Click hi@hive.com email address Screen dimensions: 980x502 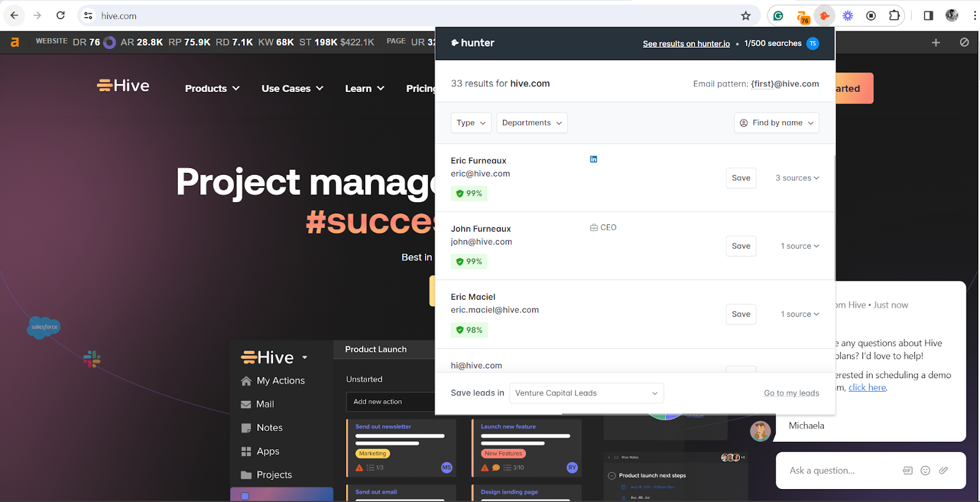pos(477,365)
